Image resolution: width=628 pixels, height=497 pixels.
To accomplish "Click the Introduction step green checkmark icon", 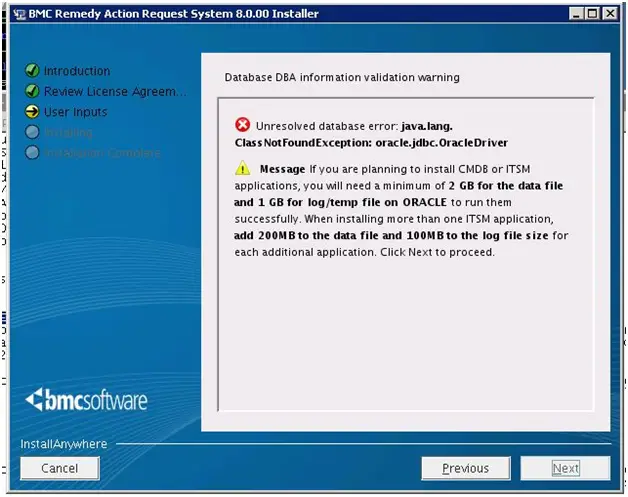I will tap(32, 70).
